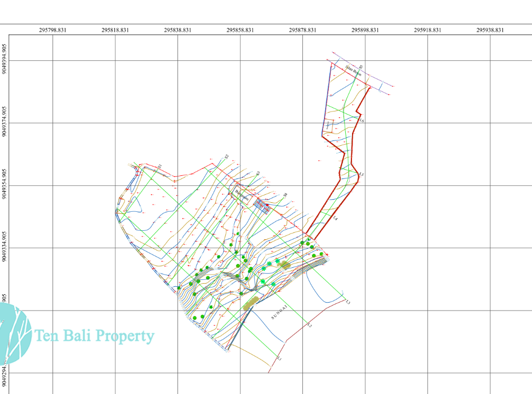Pick the L4 section line label
The width and height of the screenshot is (532, 394).
[335, 218]
